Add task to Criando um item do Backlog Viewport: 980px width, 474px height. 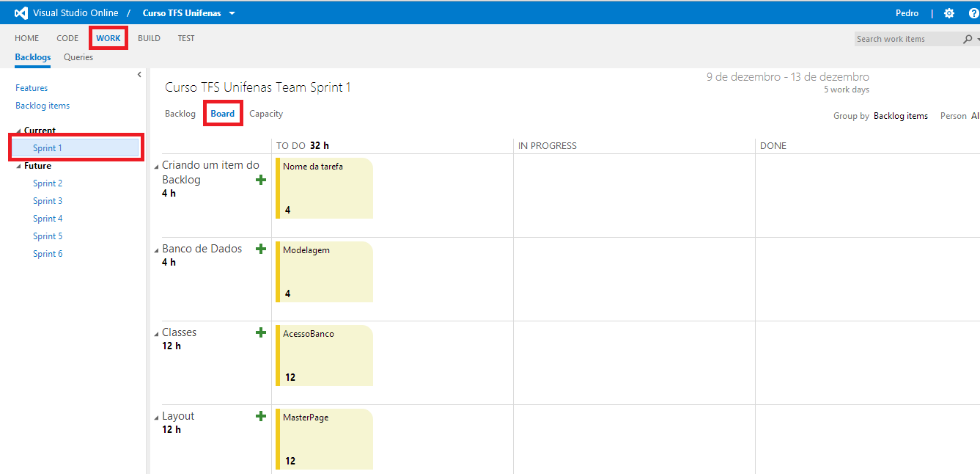coord(260,180)
